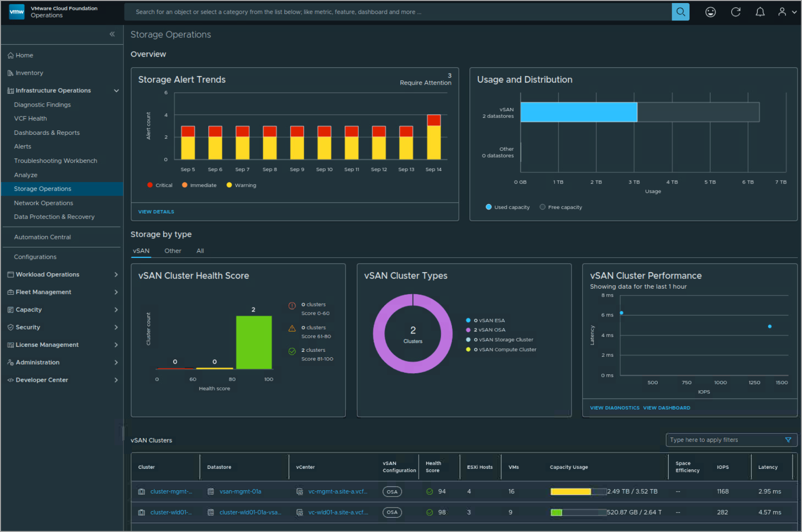
Task: Open the user account menu icon
Action: point(782,12)
